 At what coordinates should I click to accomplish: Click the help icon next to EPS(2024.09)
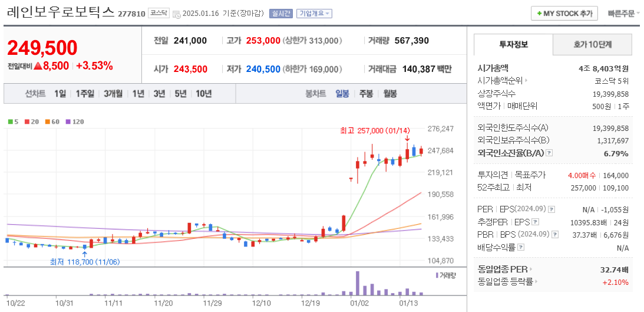click(x=551, y=209)
